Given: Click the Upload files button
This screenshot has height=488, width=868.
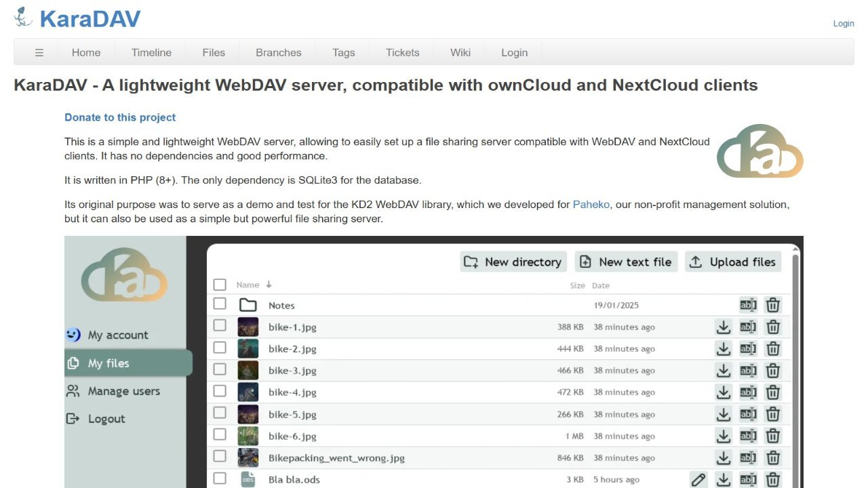Looking at the screenshot, I should click(x=733, y=262).
